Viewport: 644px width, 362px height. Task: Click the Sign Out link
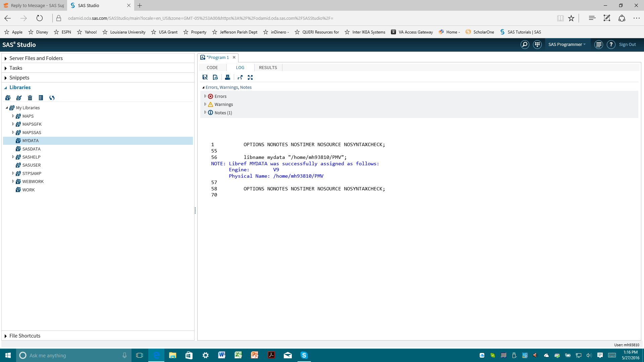coord(627,45)
